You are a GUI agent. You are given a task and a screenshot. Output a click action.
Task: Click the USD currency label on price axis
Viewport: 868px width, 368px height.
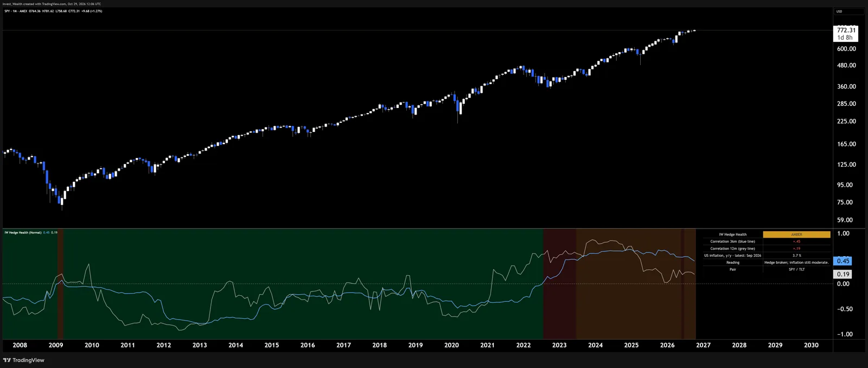[x=839, y=11]
